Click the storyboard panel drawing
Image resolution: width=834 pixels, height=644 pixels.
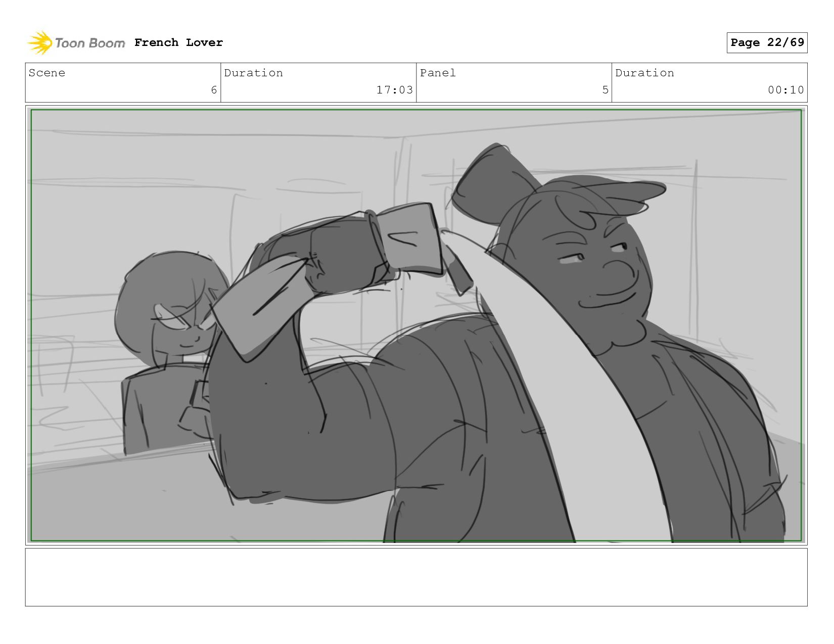[x=416, y=325]
